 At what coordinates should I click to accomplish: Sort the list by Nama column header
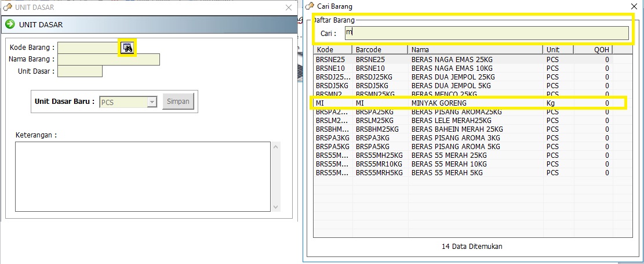[x=475, y=50]
